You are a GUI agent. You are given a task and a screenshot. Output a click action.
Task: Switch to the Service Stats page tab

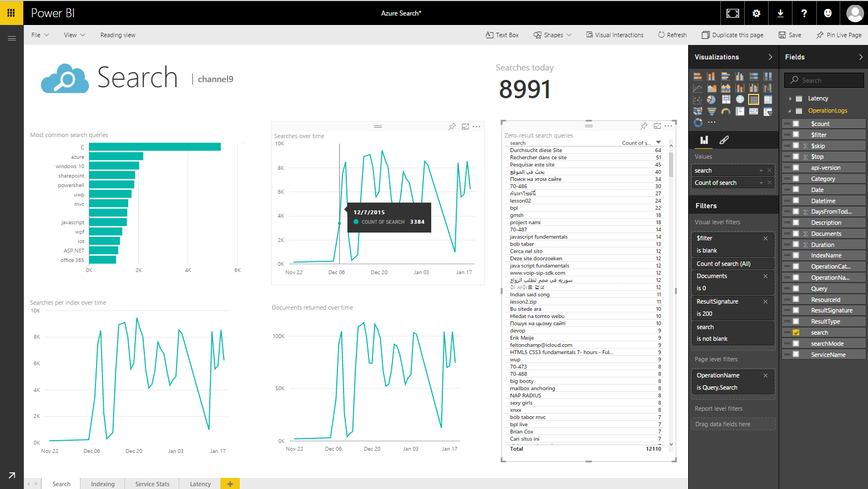click(x=152, y=483)
